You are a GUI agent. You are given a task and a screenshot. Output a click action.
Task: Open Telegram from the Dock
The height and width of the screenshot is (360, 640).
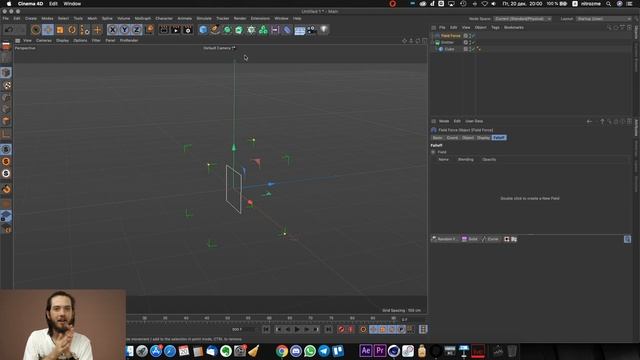click(x=324, y=351)
